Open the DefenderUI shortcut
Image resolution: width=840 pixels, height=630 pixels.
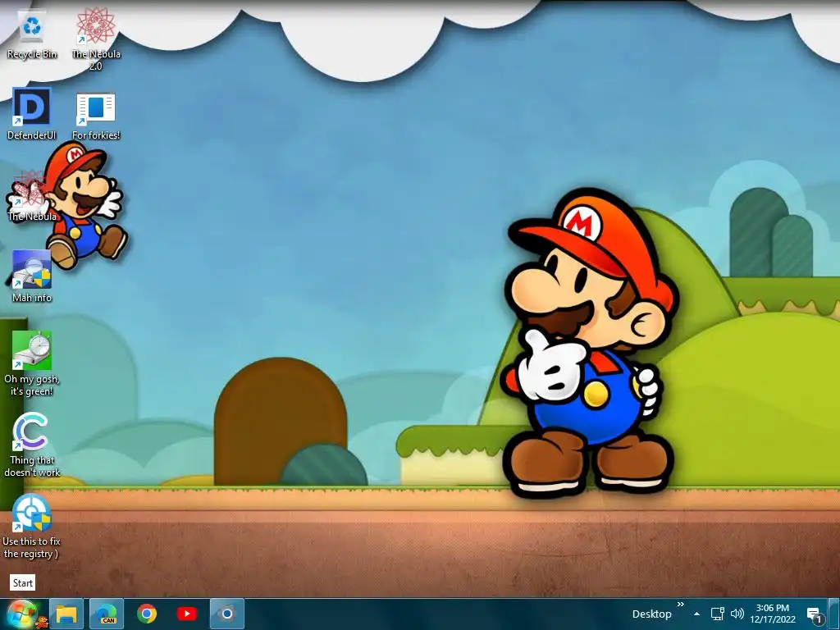point(32,114)
